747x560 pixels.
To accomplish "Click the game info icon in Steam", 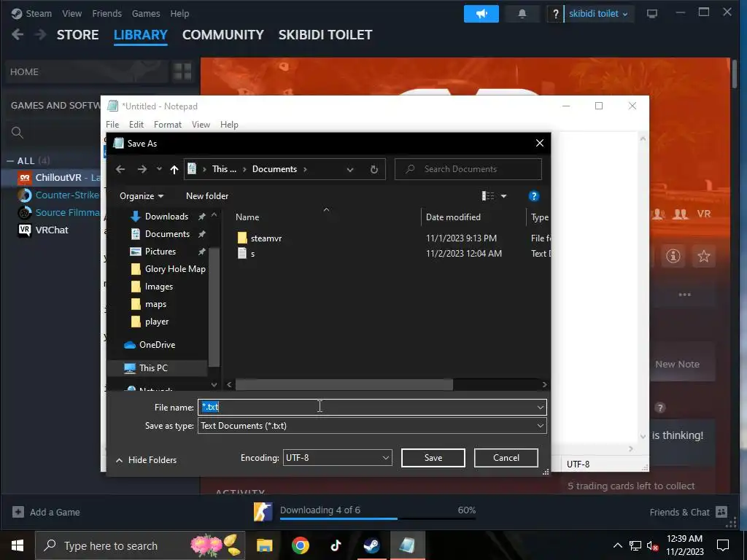I will point(673,256).
